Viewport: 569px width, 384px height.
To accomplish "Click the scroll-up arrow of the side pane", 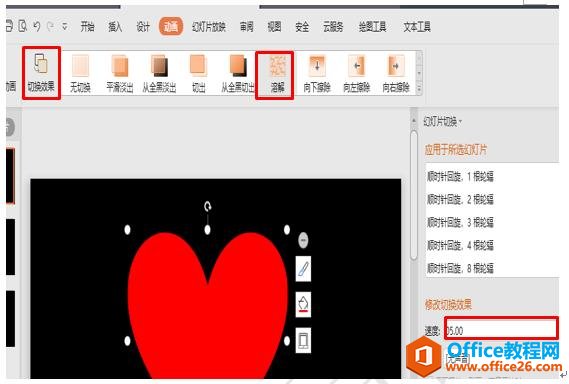I will tap(414, 120).
